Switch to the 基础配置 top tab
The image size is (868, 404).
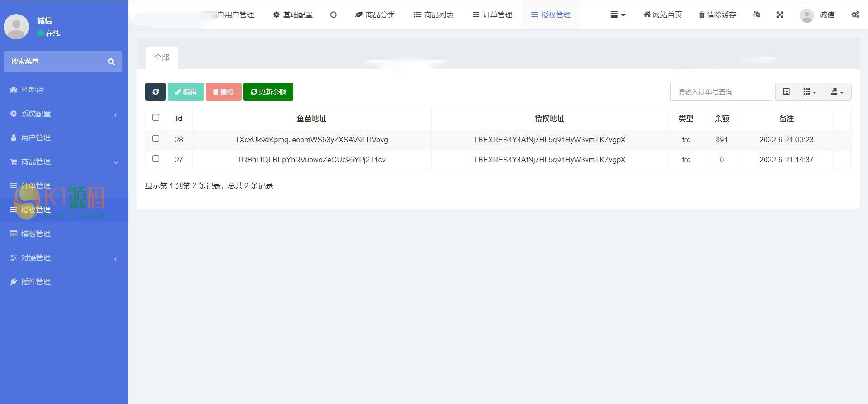[x=293, y=15]
